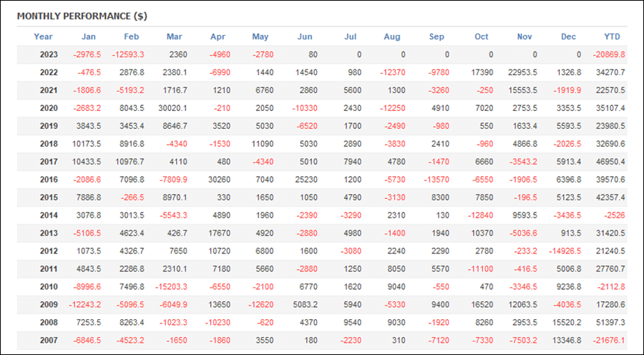This screenshot has height=355, width=644.
Task: Click the Aug column header
Action: (x=392, y=37)
